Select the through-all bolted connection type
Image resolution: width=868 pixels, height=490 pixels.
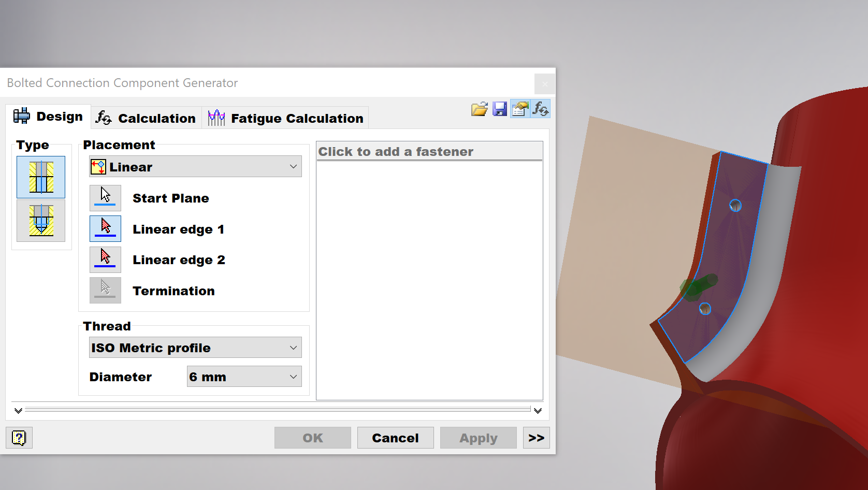tap(40, 177)
